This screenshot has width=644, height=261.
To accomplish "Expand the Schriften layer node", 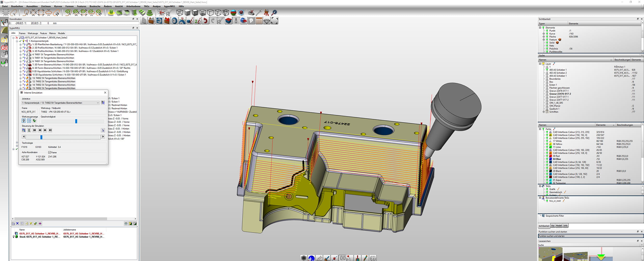I will pyautogui.click(x=544, y=112).
